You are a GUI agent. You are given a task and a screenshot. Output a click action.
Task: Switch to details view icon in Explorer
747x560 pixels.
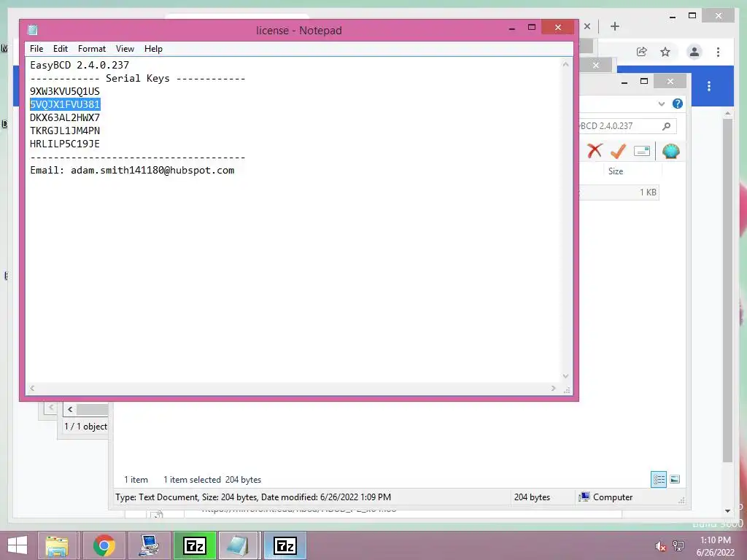tap(659, 479)
